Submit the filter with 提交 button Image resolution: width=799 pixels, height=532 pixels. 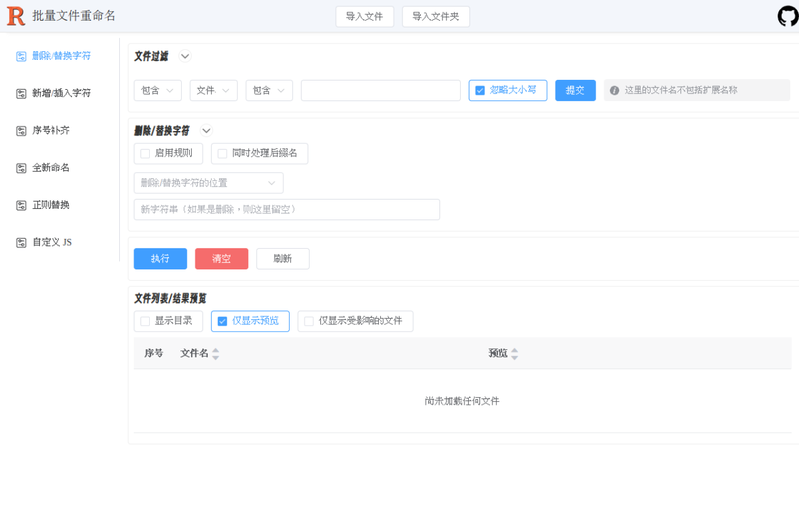pos(576,90)
